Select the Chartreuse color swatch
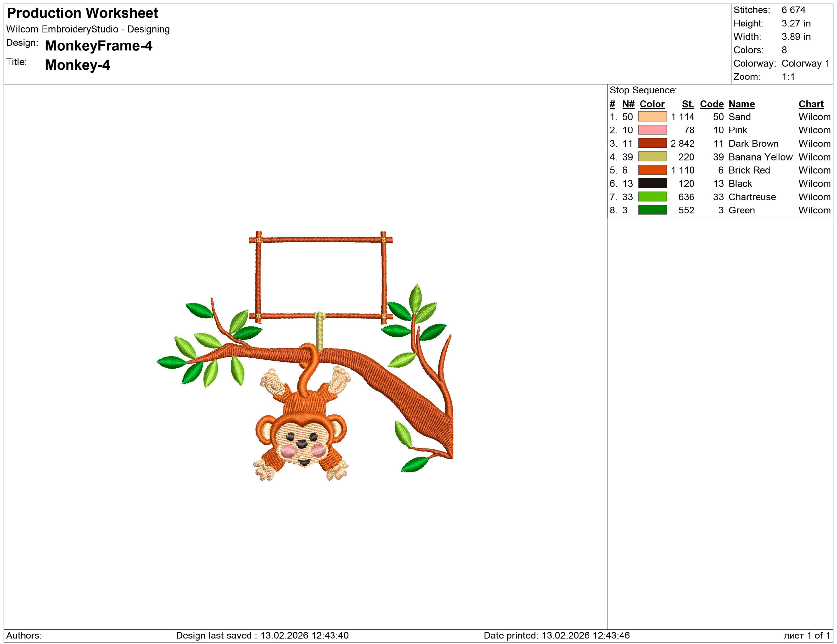 (652, 196)
